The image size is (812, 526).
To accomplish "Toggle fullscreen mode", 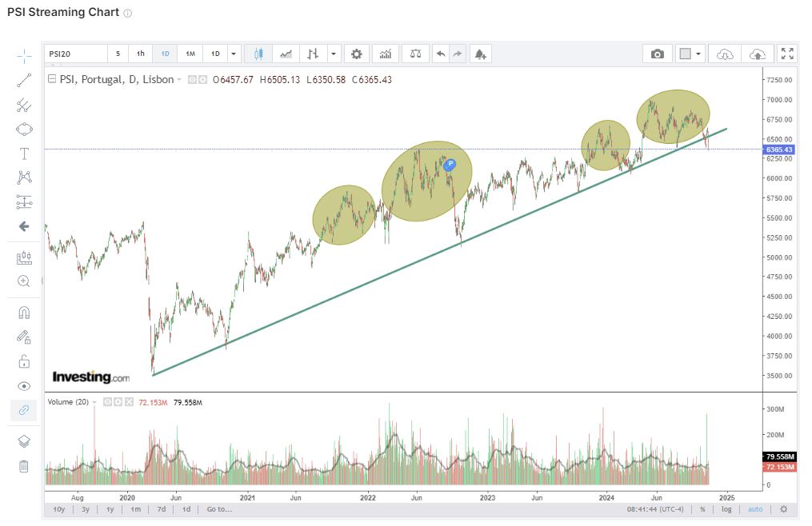I will 787,54.
